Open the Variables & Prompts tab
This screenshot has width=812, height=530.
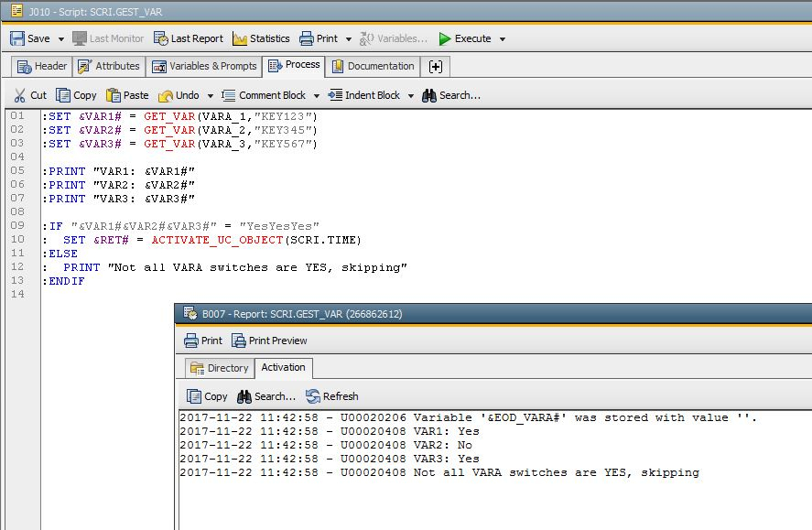[x=204, y=65]
